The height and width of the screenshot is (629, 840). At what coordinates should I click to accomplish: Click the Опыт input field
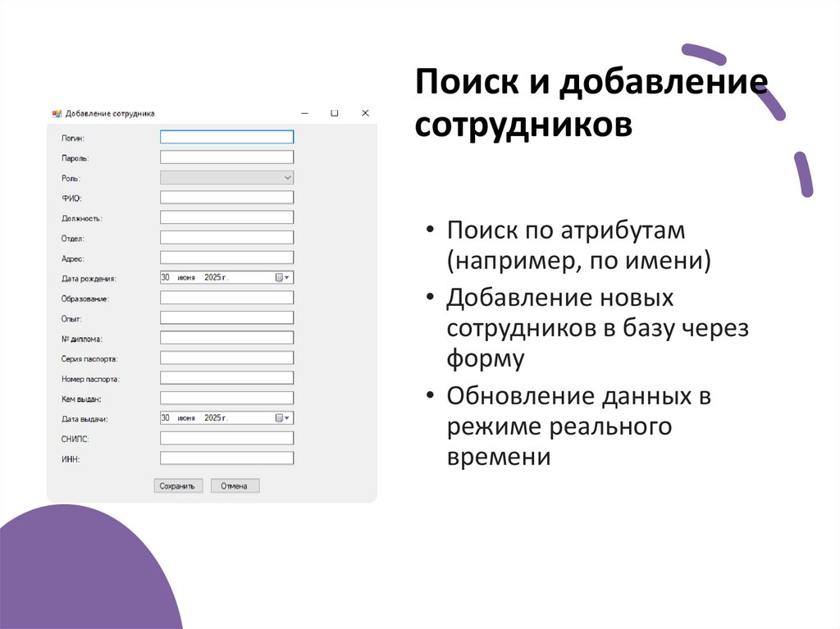[x=226, y=317]
